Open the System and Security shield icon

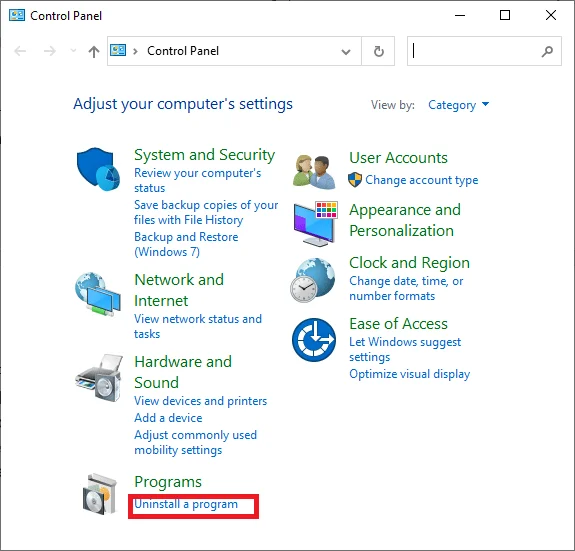pyautogui.click(x=98, y=169)
